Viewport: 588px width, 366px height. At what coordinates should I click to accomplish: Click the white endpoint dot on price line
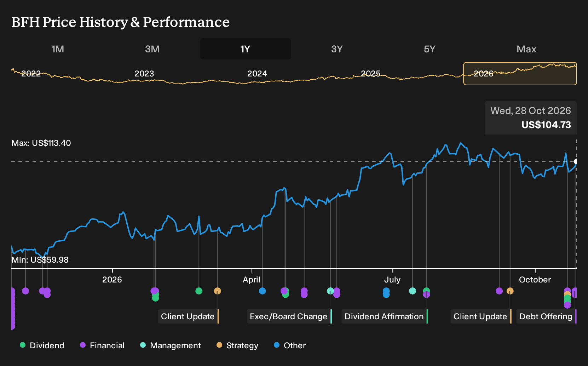pos(576,161)
